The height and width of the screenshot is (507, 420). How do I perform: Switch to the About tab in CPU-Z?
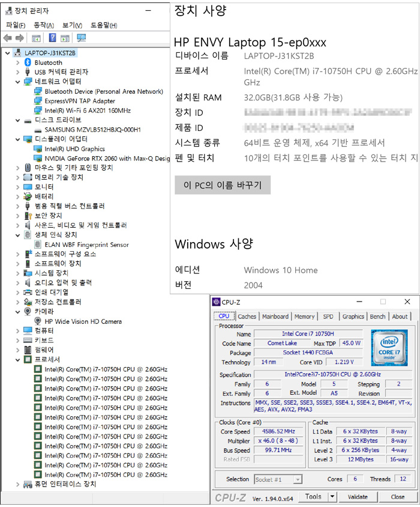(400, 317)
